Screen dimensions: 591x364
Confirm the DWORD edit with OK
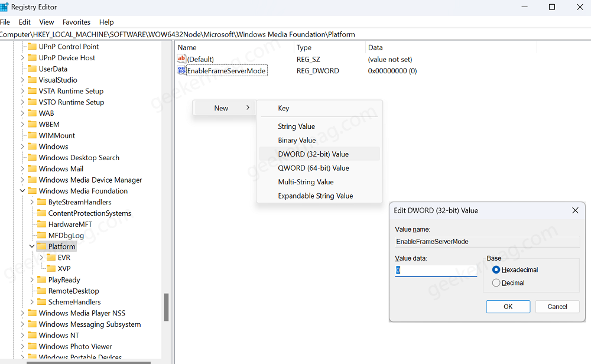(x=508, y=306)
